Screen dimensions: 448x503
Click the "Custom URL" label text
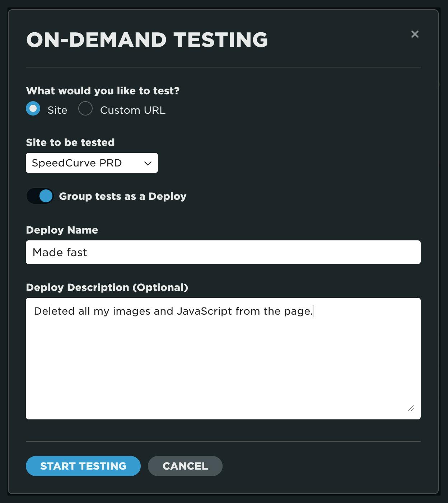pos(133,110)
